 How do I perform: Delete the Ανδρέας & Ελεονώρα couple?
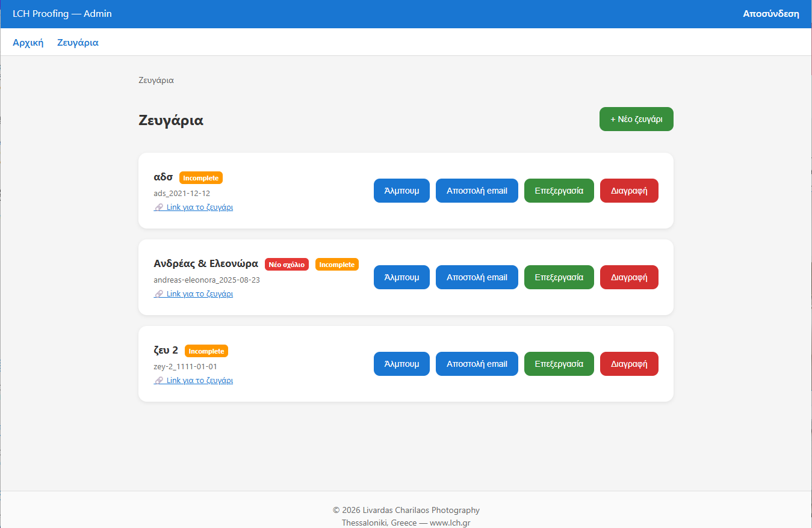(629, 277)
